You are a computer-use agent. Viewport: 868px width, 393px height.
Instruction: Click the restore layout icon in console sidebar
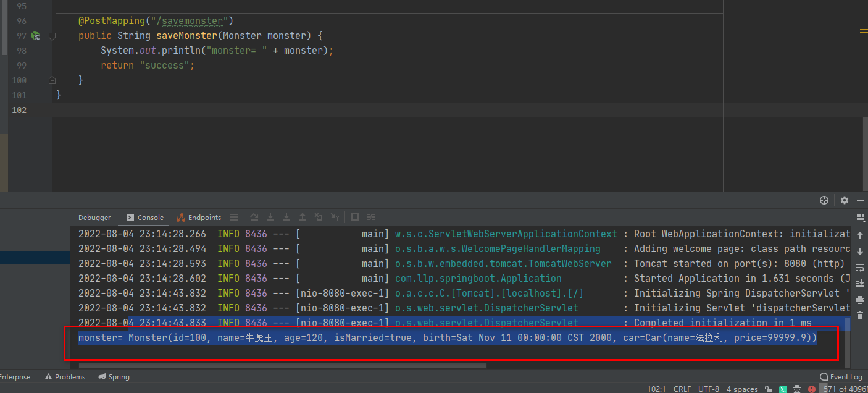click(x=861, y=218)
